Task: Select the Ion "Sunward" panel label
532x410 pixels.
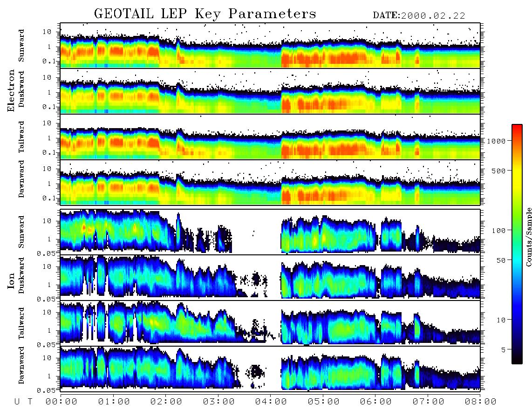Action: pyautogui.click(x=21, y=232)
